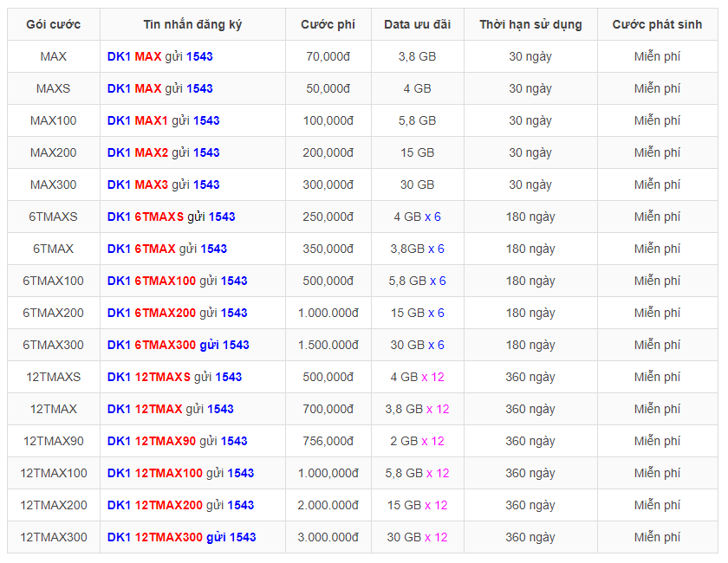
Task: Click the 'Gói cước' column header
Action: (x=54, y=24)
